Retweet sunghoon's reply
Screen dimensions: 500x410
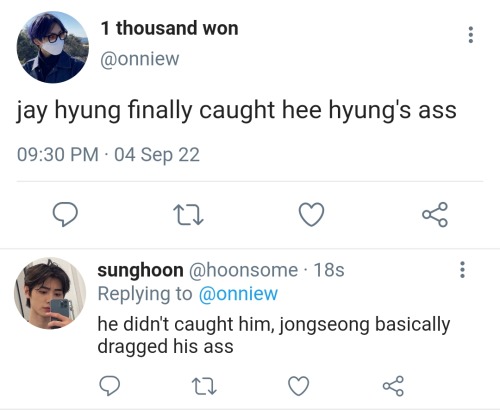click(204, 386)
